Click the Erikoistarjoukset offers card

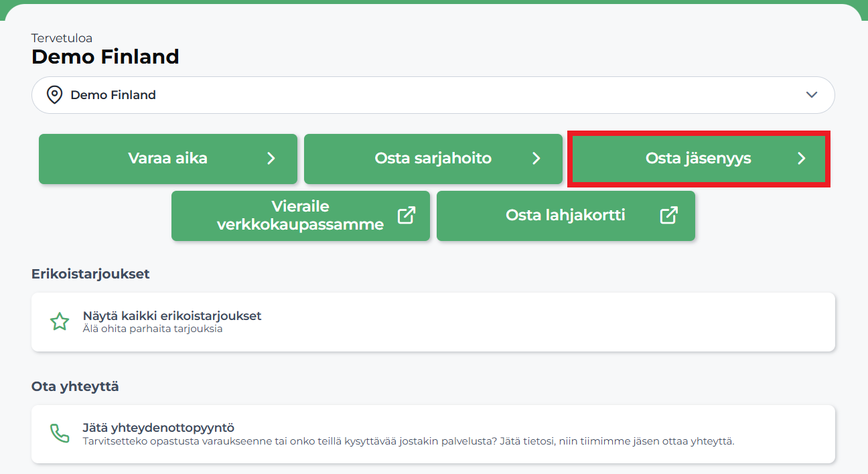point(433,322)
